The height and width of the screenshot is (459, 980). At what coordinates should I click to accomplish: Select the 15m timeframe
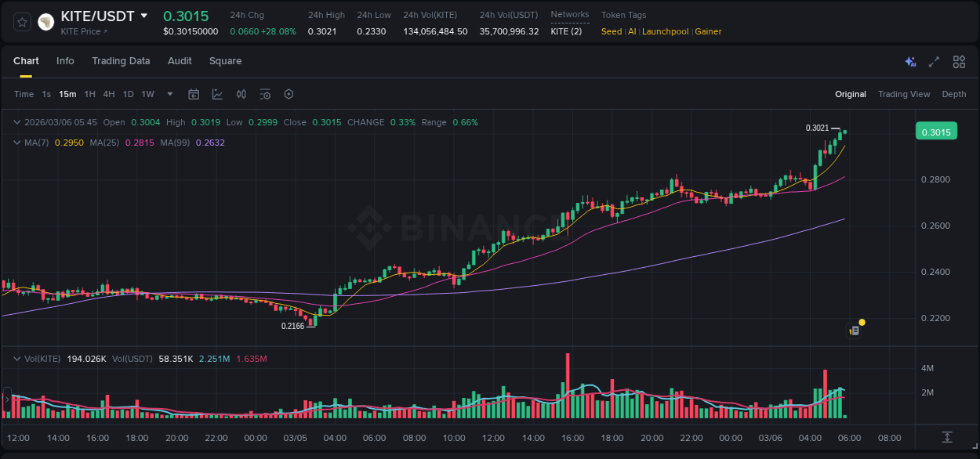tap(67, 93)
